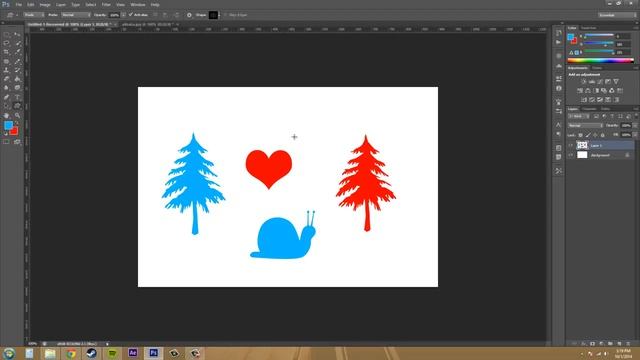The height and width of the screenshot is (360, 640).
Task: Toggle lock transparent pixels
Action: coord(580,135)
